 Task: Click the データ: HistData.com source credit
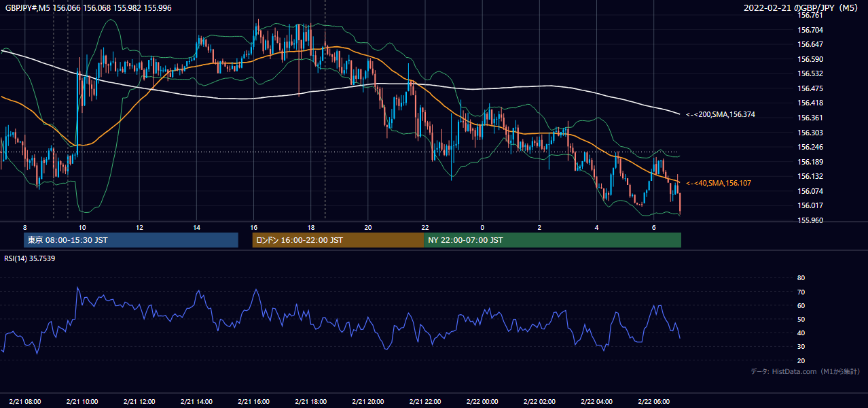[806, 372]
